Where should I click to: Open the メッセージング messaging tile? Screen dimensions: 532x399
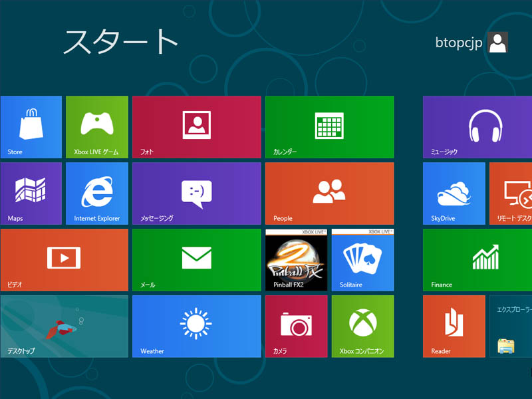pos(197,194)
